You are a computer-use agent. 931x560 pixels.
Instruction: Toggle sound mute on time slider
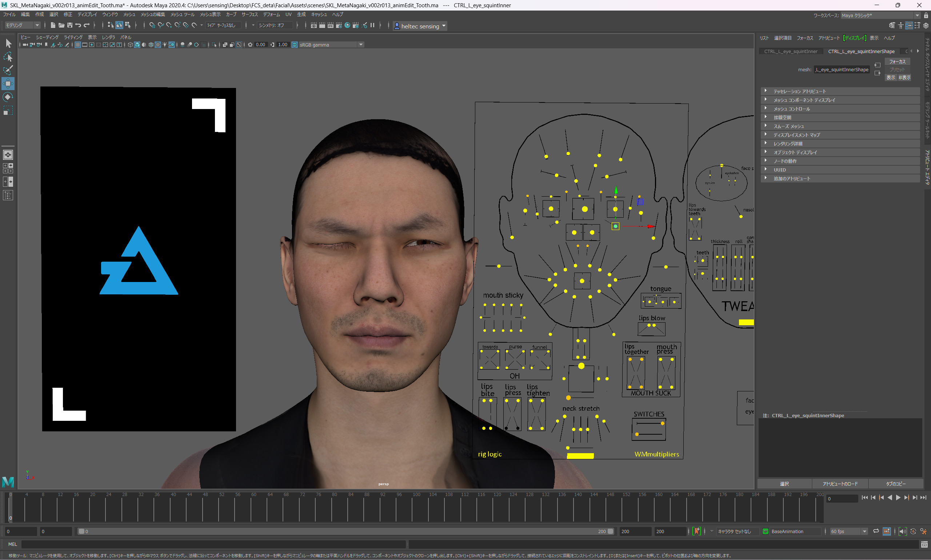point(902,531)
